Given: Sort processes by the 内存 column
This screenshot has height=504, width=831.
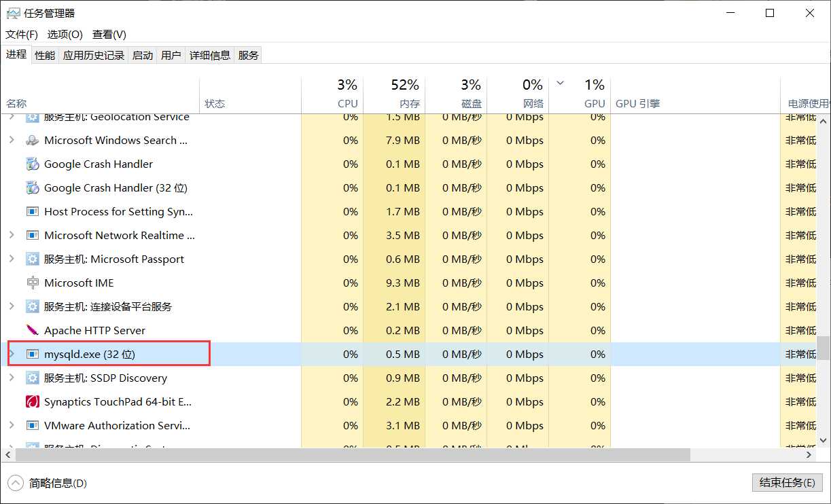Looking at the screenshot, I should 394,95.
